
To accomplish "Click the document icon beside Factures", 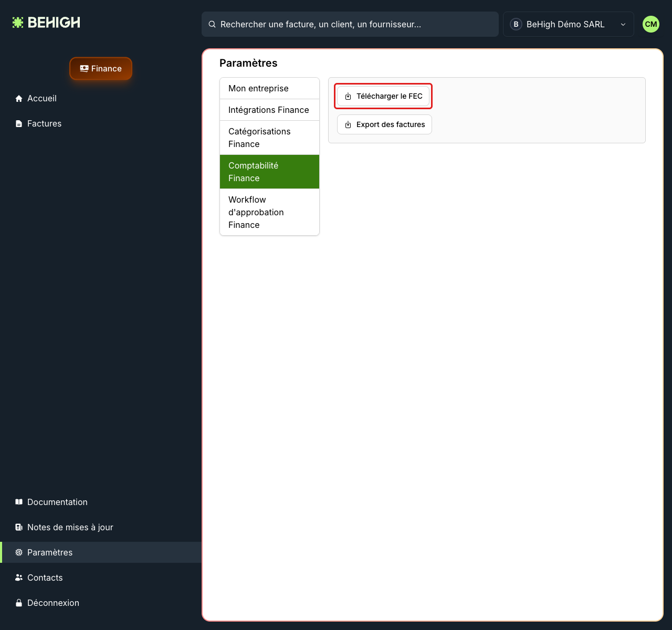I will pyautogui.click(x=19, y=124).
